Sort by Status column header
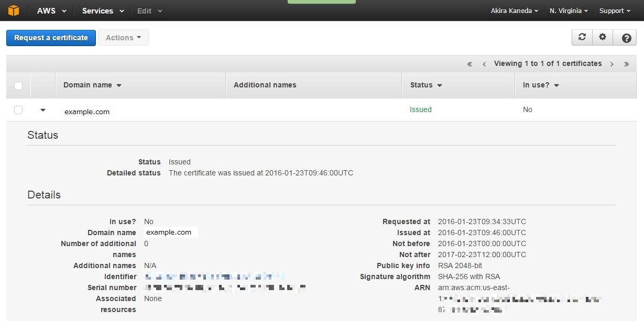Screen dimensions: 644x321 426,85
